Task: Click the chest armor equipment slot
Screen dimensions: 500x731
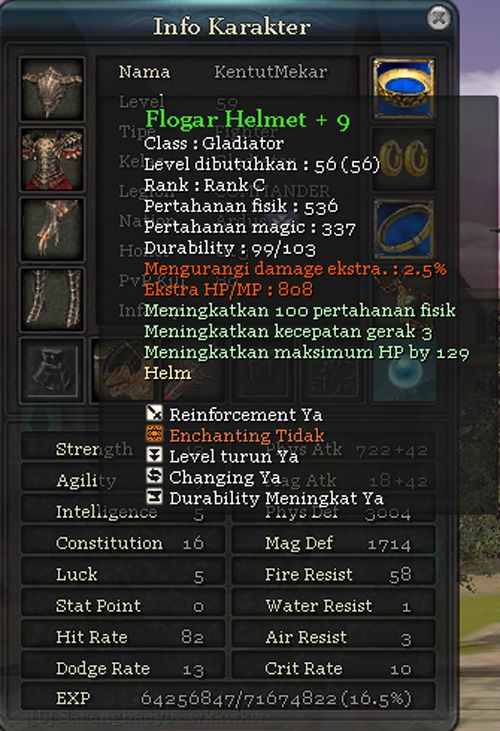Action: point(52,159)
